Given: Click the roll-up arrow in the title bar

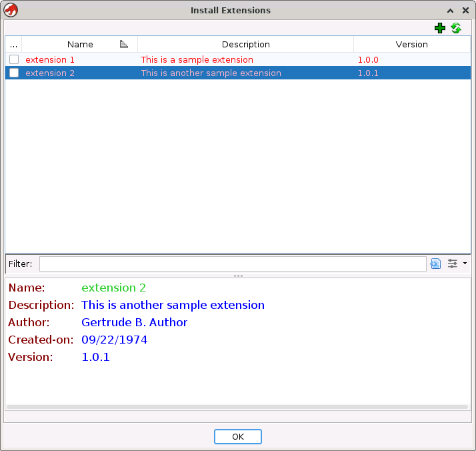Looking at the screenshot, I should (450, 11).
